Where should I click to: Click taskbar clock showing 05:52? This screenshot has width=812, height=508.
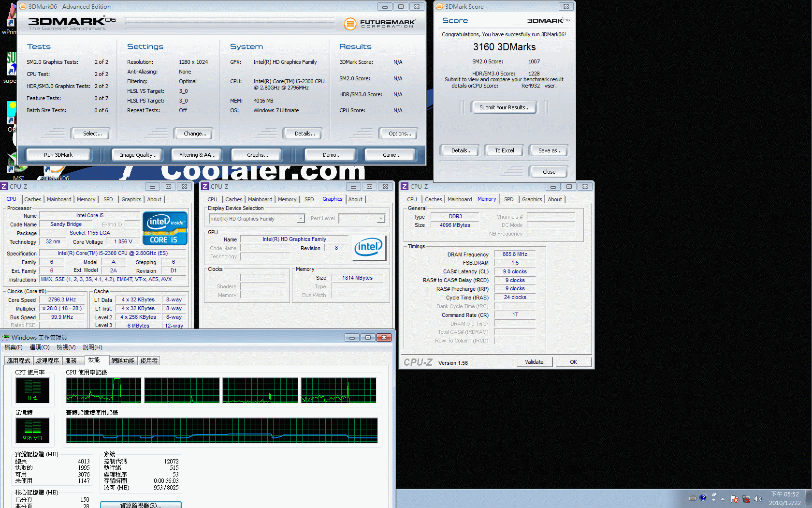pyautogui.click(x=784, y=499)
